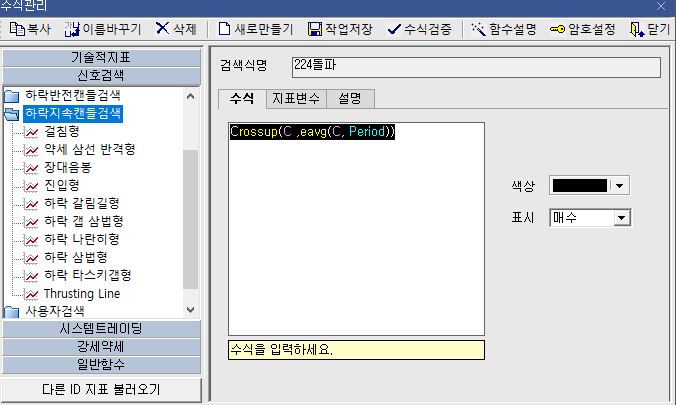Click 다른 ID 지표 불러오기 button
Viewport: 676px width, 405px height.
click(101, 390)
